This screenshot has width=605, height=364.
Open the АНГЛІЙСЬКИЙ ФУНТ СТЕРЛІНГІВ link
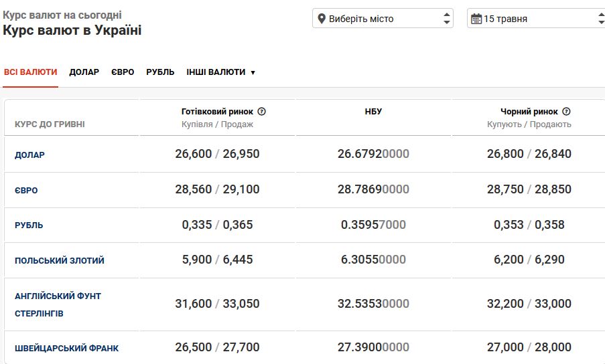[58, 304]
